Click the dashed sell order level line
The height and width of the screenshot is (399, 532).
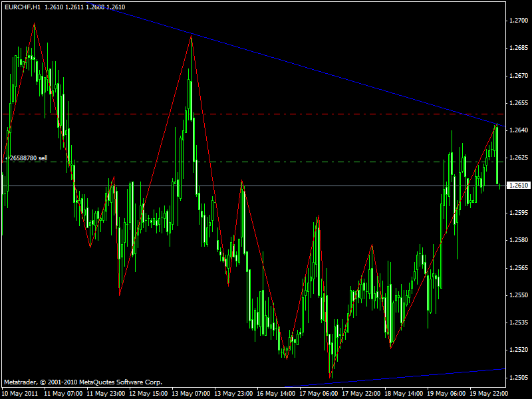[266, 162]
